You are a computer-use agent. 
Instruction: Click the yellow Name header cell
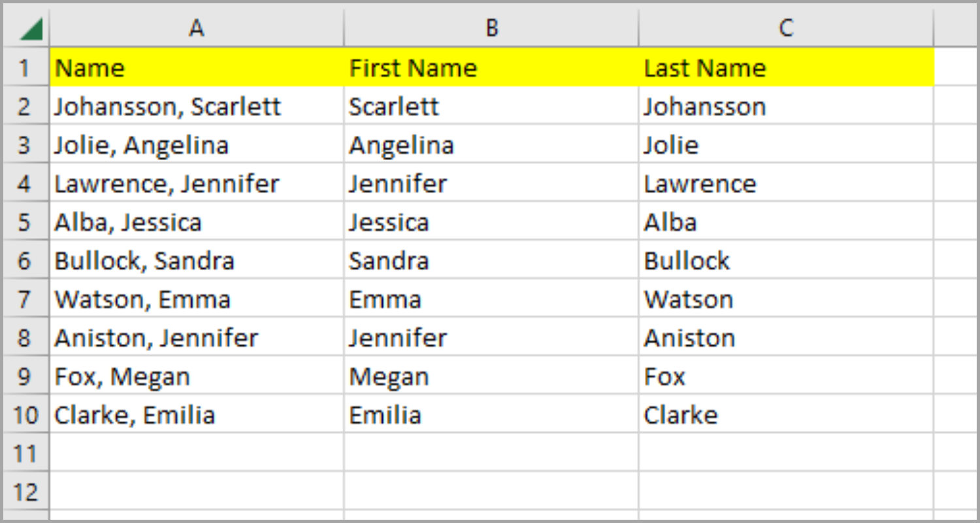coord(196,67)
